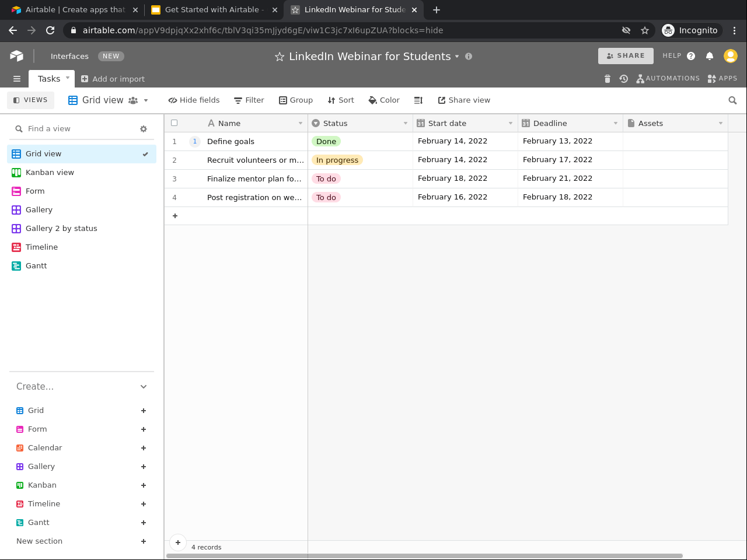The height and width of the screenshot is (560, 747).
Task: Toggle the Views sidebar button
Action: coord(31,100)
